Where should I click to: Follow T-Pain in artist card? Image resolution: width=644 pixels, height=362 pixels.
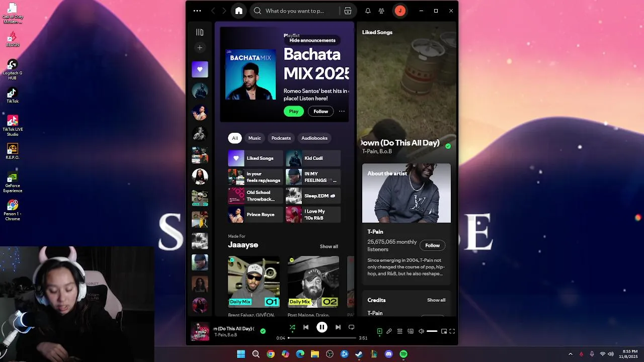point(432,245)
